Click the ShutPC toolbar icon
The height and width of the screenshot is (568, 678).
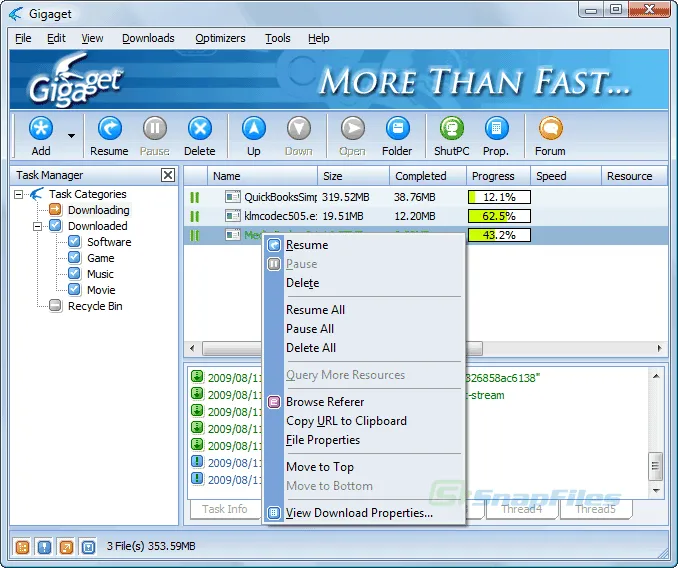[x=452, y=128]
